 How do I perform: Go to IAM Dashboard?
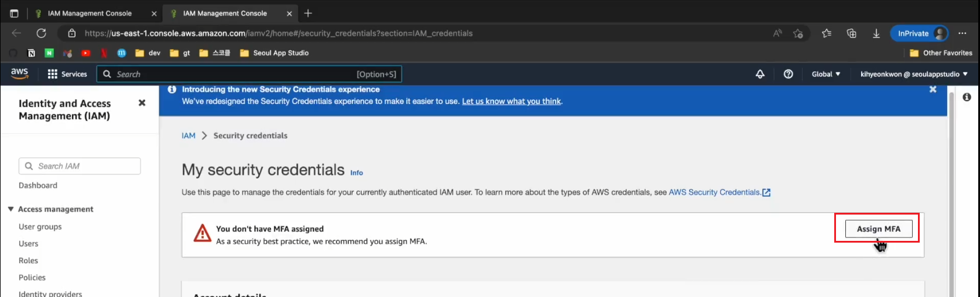[x=38, y=185]
